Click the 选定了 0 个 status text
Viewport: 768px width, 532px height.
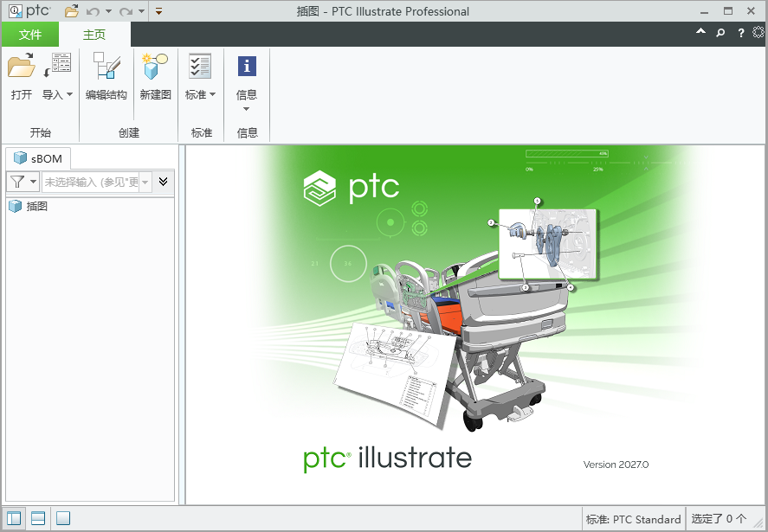click(719, 518)
